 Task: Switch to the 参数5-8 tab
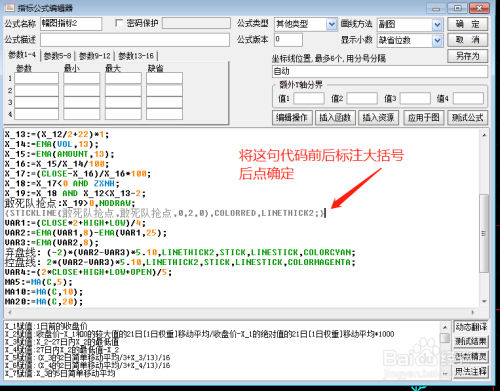point(57,56)
